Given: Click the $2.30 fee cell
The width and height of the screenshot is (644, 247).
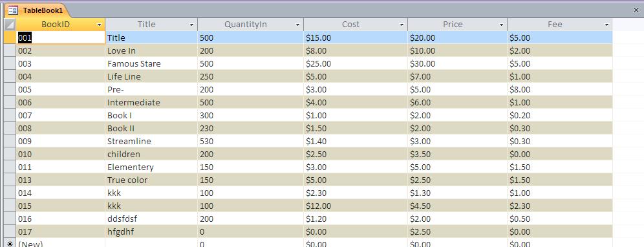Looking at the screenshot, I should pyautogui.click(x=560, y=206).
